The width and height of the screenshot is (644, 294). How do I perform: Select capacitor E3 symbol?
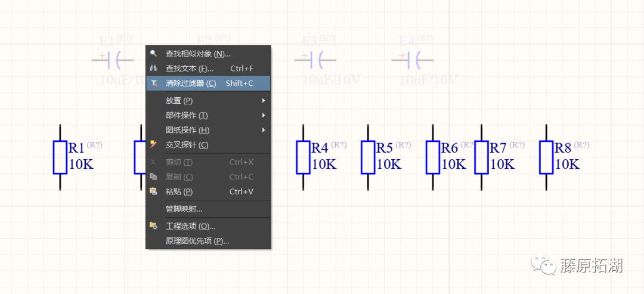click(315, 60)
